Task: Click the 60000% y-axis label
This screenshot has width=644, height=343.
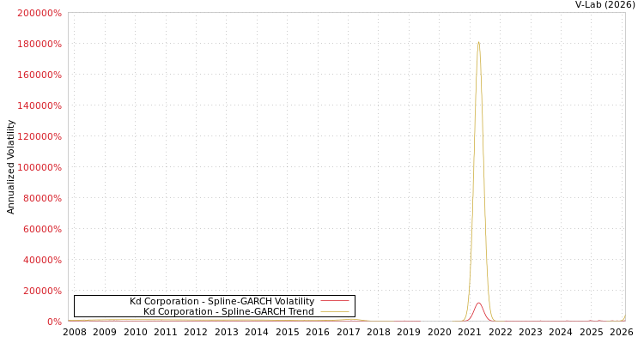Action: pos(41,229)
